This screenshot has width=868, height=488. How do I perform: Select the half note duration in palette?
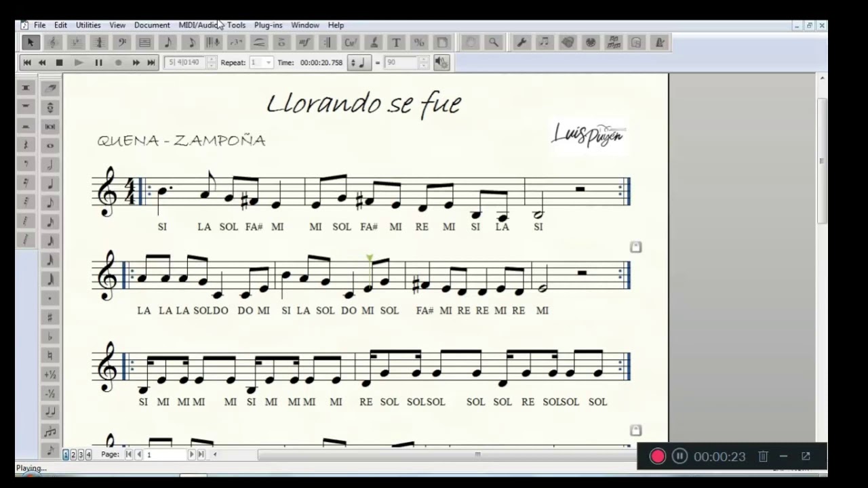pyautogui.click(x=50, y=165)
